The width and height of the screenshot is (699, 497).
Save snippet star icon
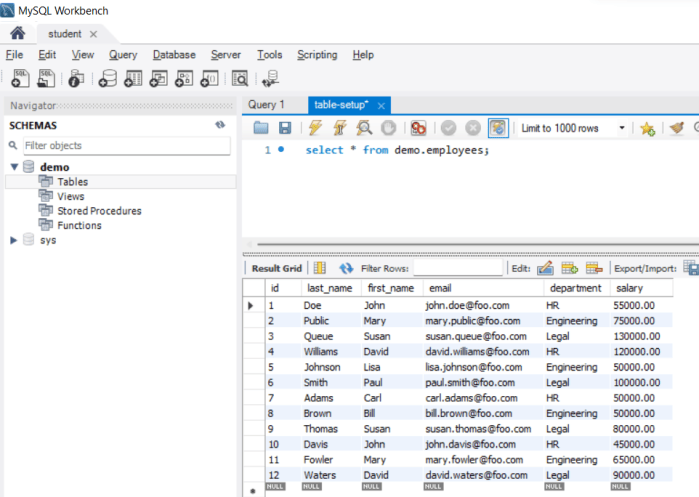[647, 129]
